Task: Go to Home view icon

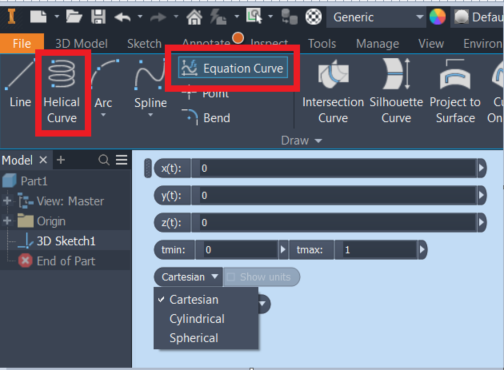Action: pyautogui.click(x=194, y=17)
